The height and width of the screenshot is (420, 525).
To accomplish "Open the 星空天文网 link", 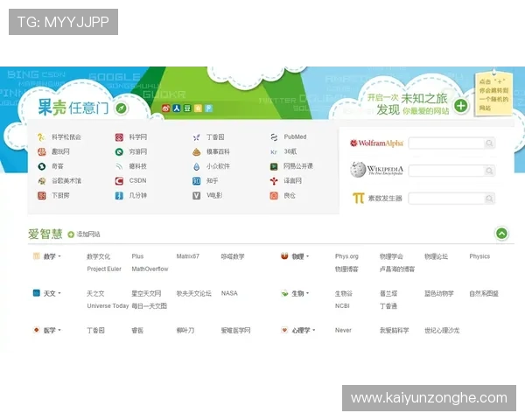I will coord(146,293).
